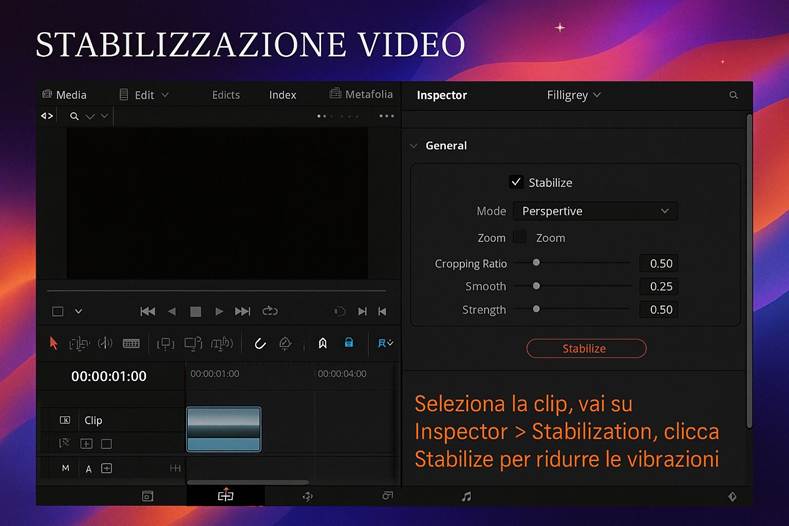Toggle loop playback
The image size is (789, 526).
point(270,311)
